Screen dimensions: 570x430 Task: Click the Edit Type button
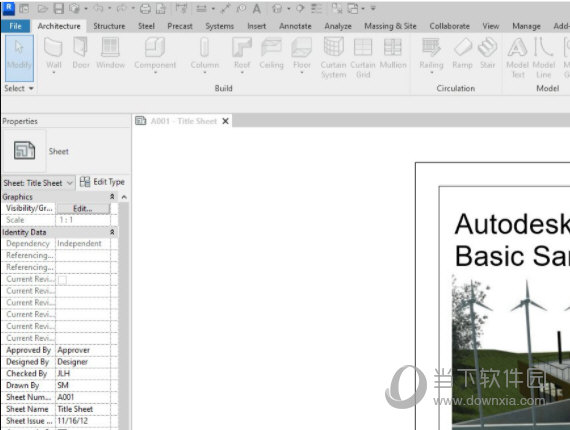[102, 182]
